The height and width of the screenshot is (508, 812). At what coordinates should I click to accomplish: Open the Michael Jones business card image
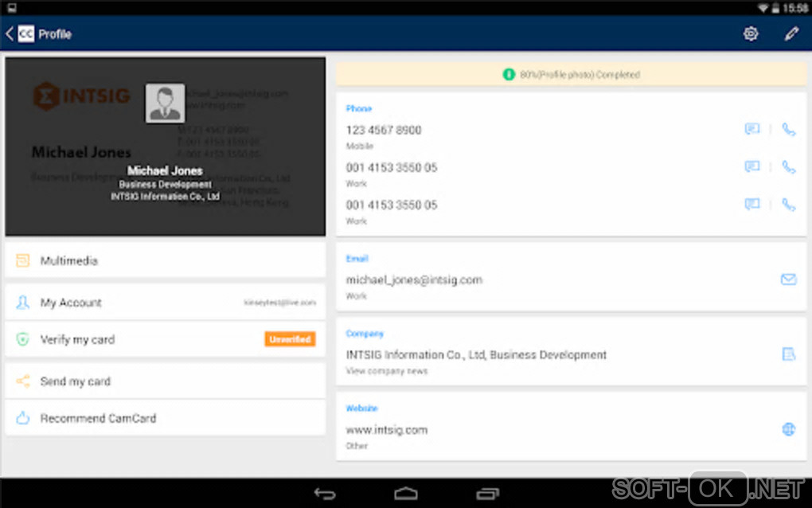166,147
